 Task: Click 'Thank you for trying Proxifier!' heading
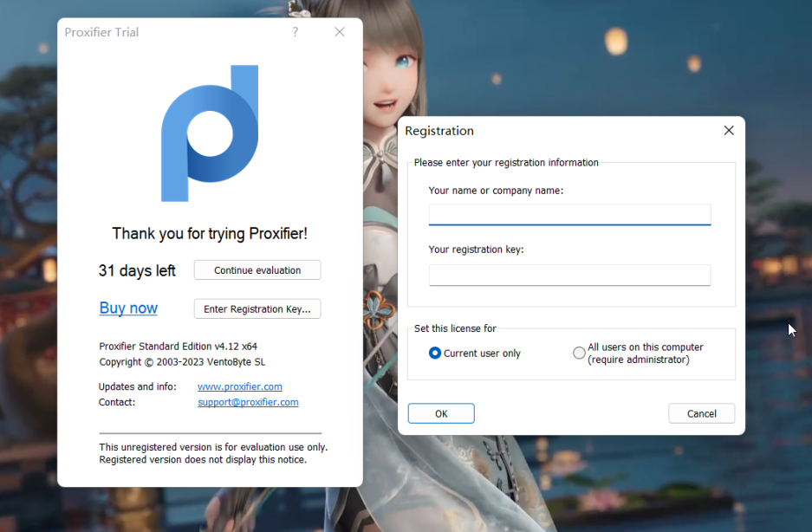(210, 234)
